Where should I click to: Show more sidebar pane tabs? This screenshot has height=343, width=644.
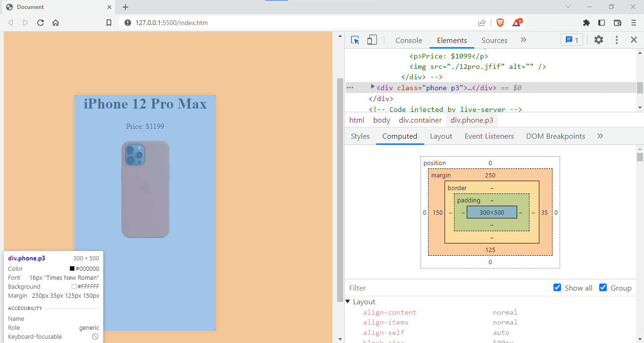pyautogui.click(x=600, y=136)
